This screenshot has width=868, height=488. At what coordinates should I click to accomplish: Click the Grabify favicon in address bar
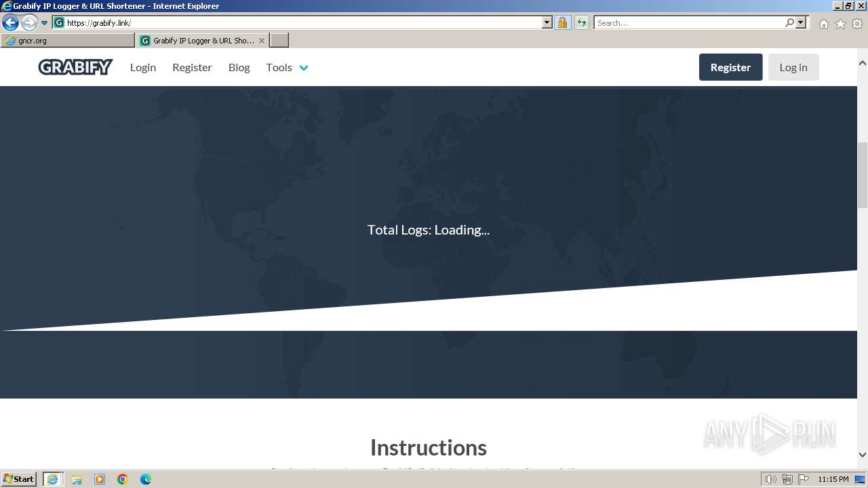[59, 22]
